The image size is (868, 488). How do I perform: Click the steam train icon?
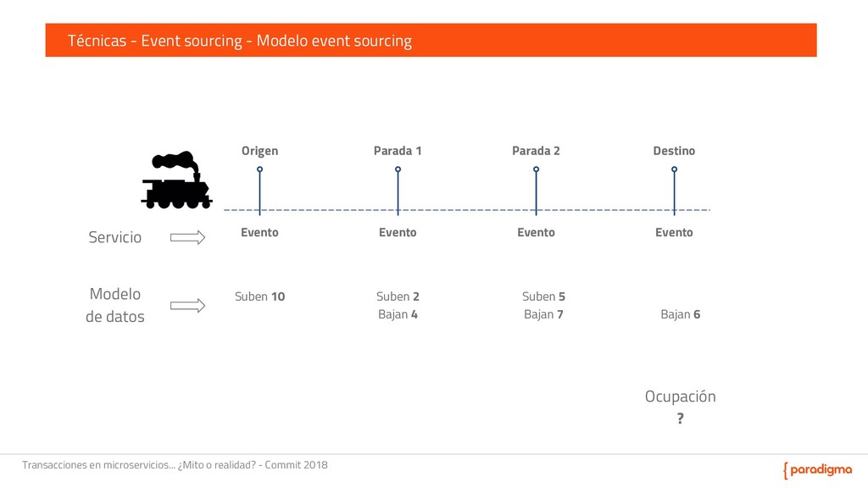[x=176, y=180]
